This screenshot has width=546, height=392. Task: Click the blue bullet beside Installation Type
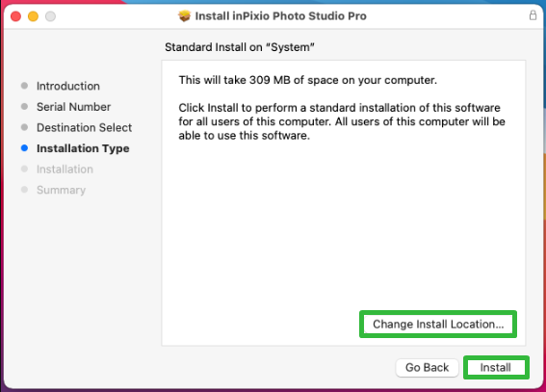pyautogui.click(x=24, y=148)
